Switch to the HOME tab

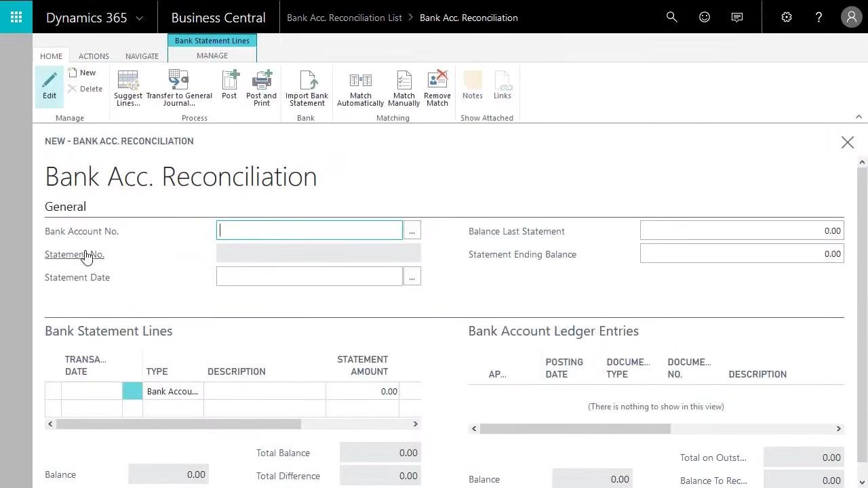coord(51,56)
